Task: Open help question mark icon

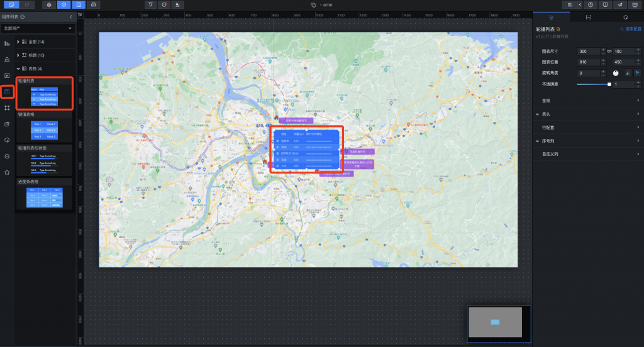Action: tap(590, 4)
